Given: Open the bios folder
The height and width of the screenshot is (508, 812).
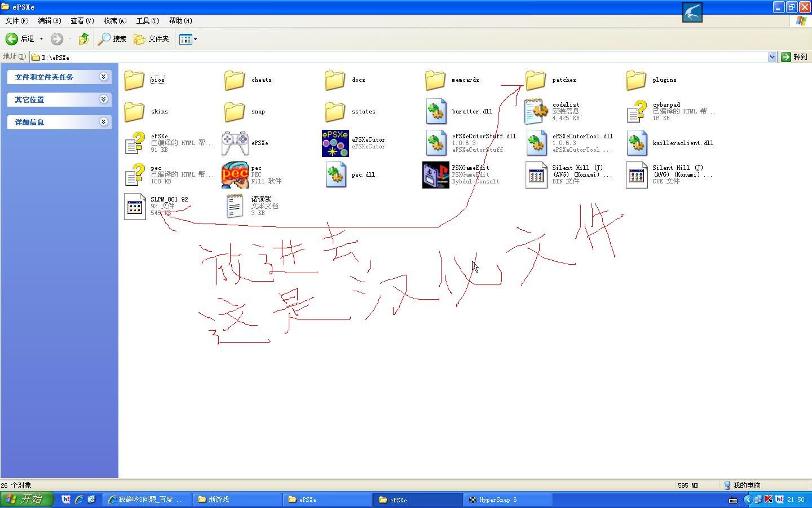Looking at the screenshot, I should pyautogui.click(x=135, y=80).
